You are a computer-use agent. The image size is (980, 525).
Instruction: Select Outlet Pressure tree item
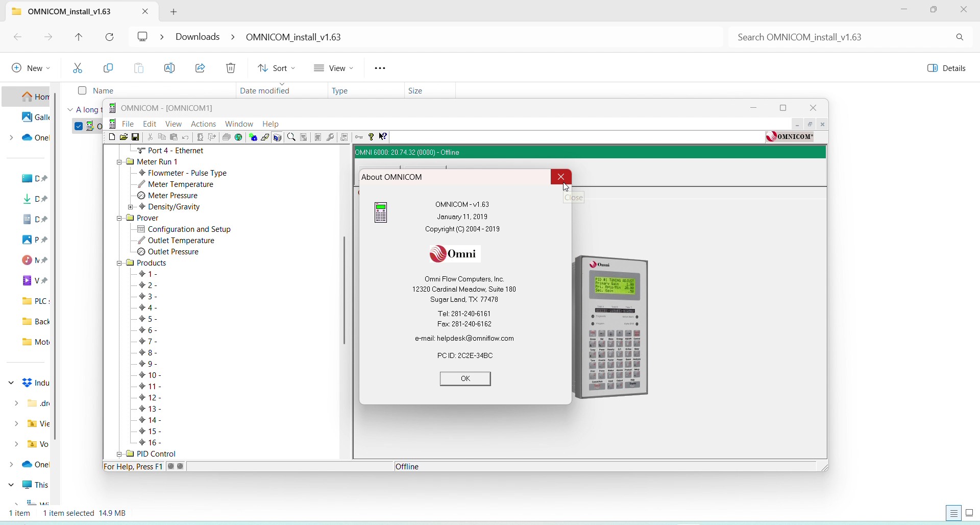coord(174,252)
